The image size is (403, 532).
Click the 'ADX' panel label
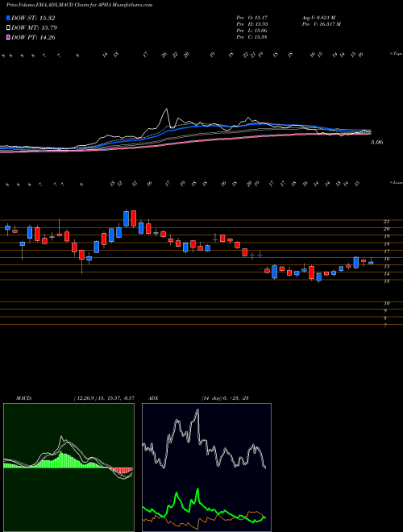(154, 398)
